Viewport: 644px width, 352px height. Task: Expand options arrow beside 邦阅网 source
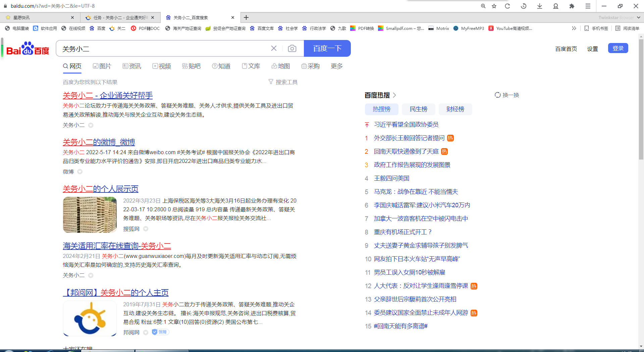tap(146, 332)
